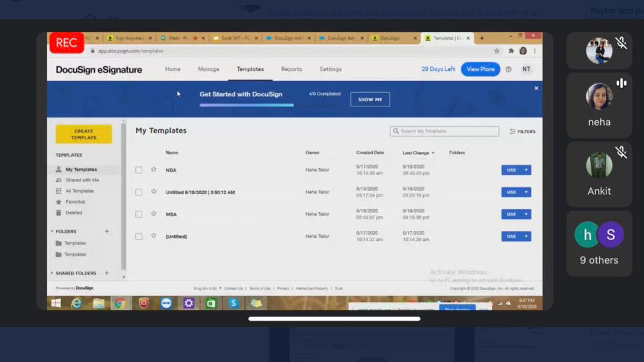Viewport: 644px width, 362px height.
Task: Open the NT profile avatar
Action: point(526,69)
